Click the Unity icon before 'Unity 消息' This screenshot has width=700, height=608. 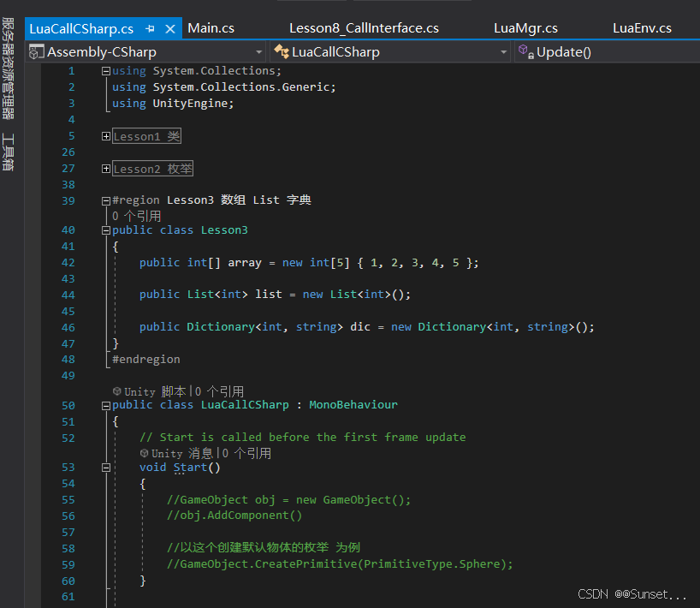coord(145,453)
